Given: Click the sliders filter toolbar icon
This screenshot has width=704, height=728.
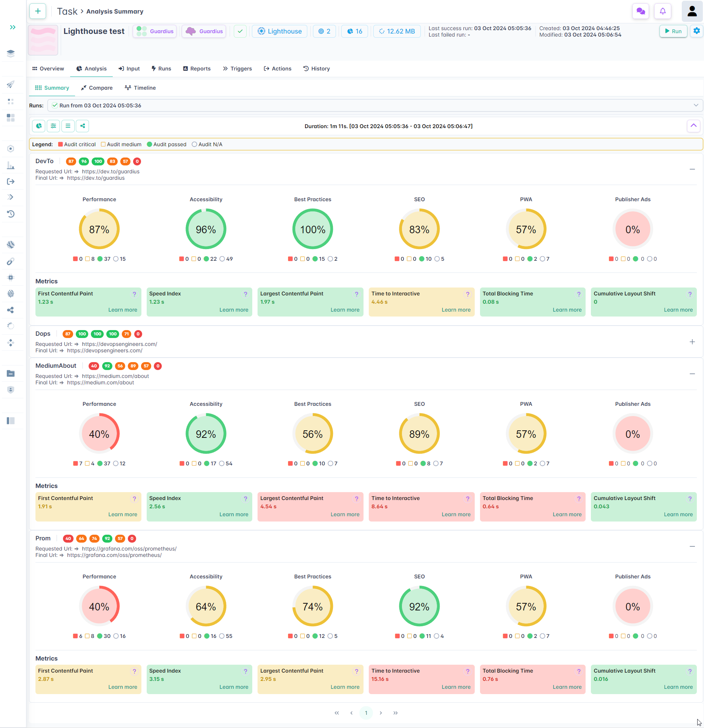Looking at the screenshot, I should click(53, 126).
